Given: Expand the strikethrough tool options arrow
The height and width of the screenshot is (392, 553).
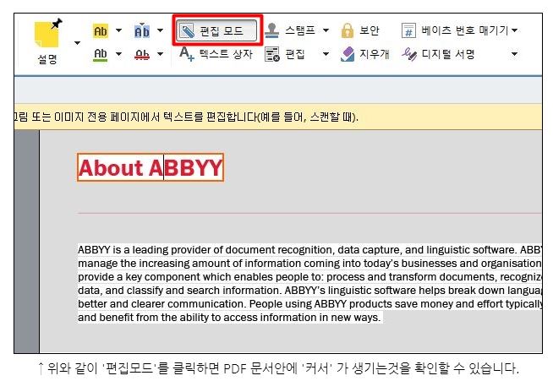Looking at the screenshot, I should [160, 54].
